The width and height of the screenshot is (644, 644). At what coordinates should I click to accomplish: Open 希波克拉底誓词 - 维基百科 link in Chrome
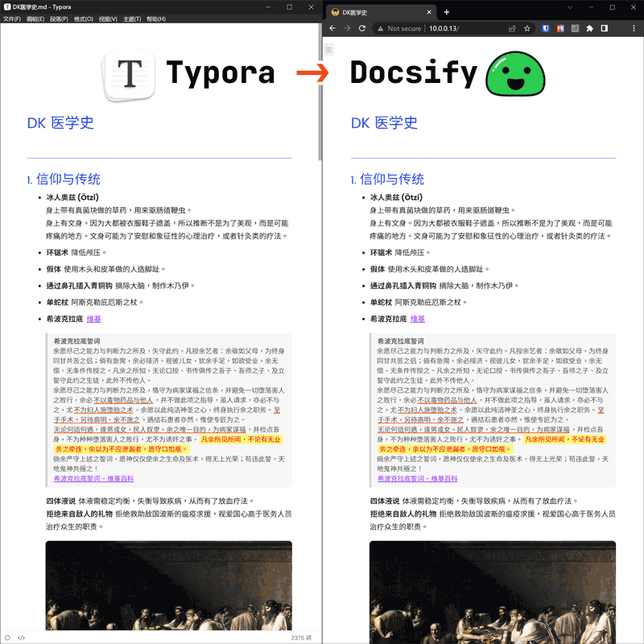click(417, 478)
